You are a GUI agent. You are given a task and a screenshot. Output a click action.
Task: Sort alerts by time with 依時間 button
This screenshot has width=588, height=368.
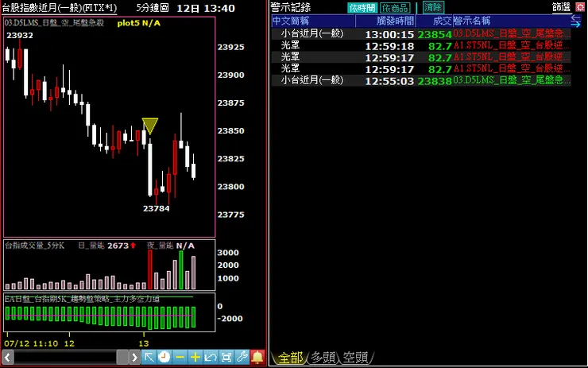(x=362, y=8)
